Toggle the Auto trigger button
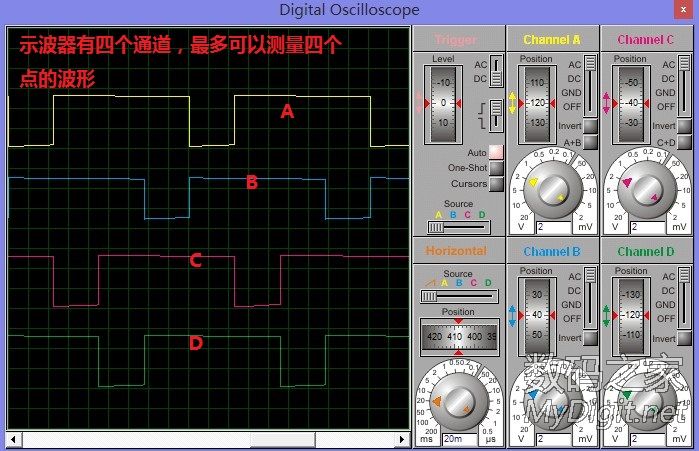 coord(496,153)
